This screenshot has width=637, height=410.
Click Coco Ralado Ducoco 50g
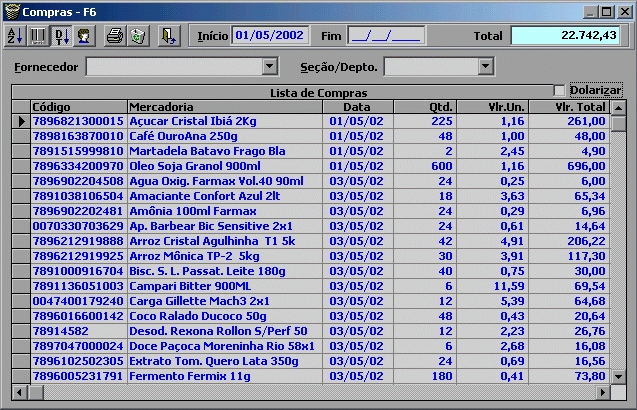198,317
